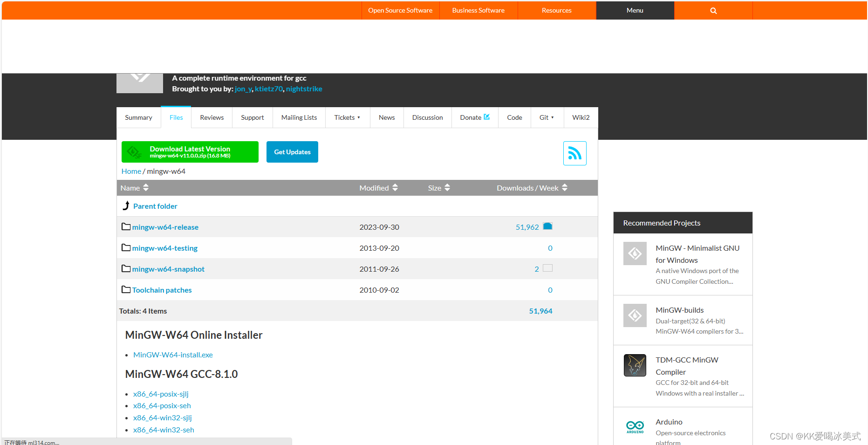
Task: Open TDM-GCC MinGW Compiler project title
Action: [687, 366]
